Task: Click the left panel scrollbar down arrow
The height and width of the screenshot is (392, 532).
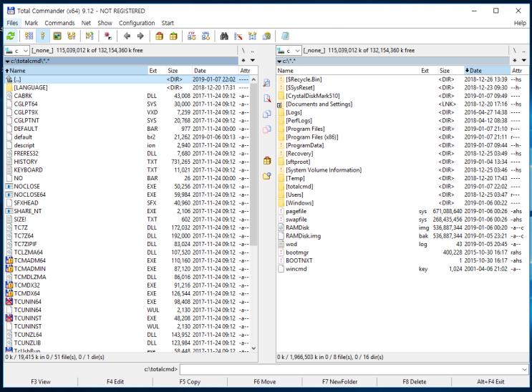Action: (253, 348)
